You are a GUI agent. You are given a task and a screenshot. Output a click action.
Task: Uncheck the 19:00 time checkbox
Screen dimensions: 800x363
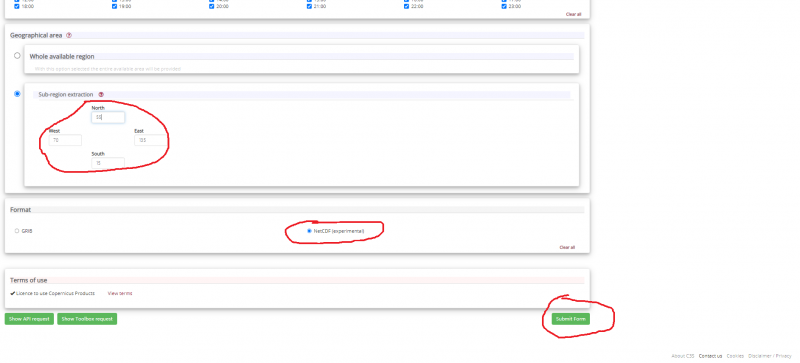click(x=114, y=7)
